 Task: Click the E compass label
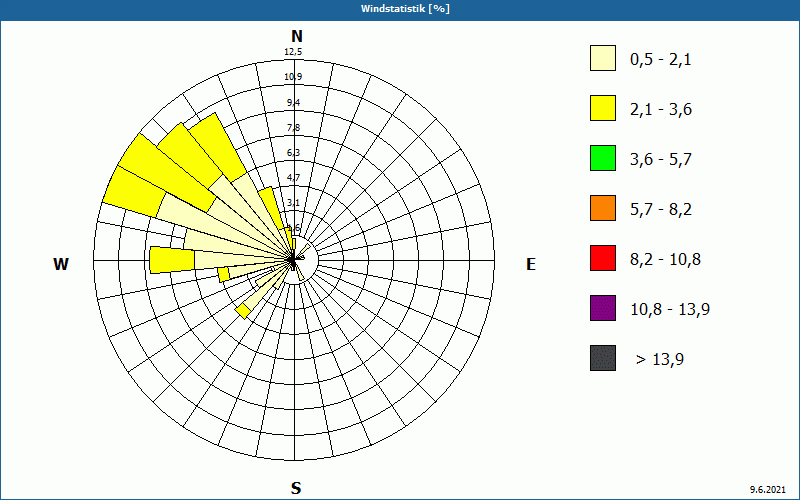coord(531,264)
